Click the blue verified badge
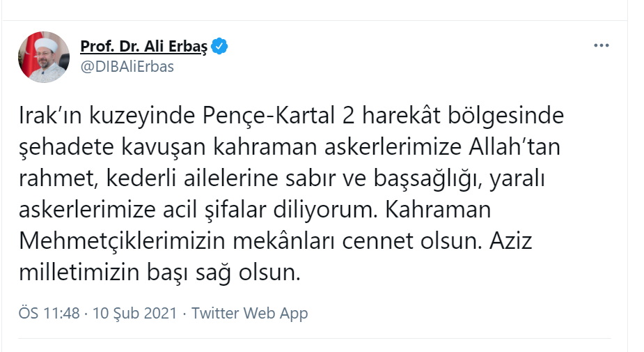This screenshot has height=352, width=644. [x=220, y=47]
